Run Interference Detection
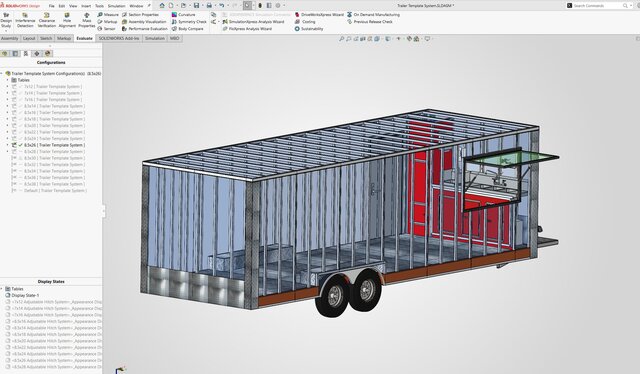This screenshot has height=374, width=640. tap(25, 20)
